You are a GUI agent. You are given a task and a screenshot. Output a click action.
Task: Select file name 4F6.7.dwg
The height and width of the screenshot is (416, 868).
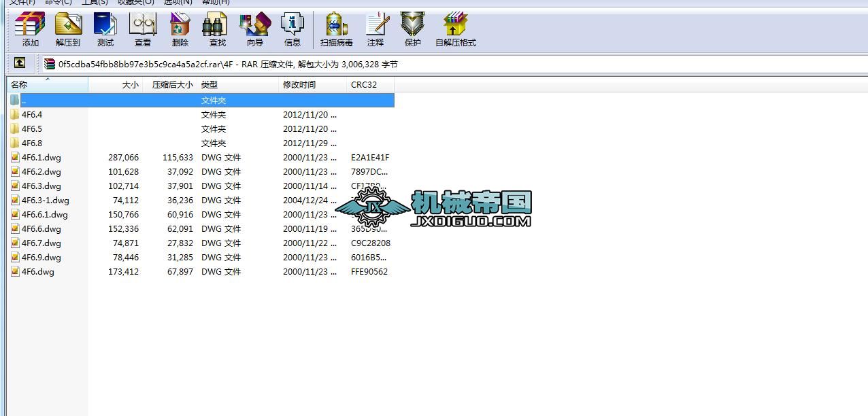coord(41,243)
